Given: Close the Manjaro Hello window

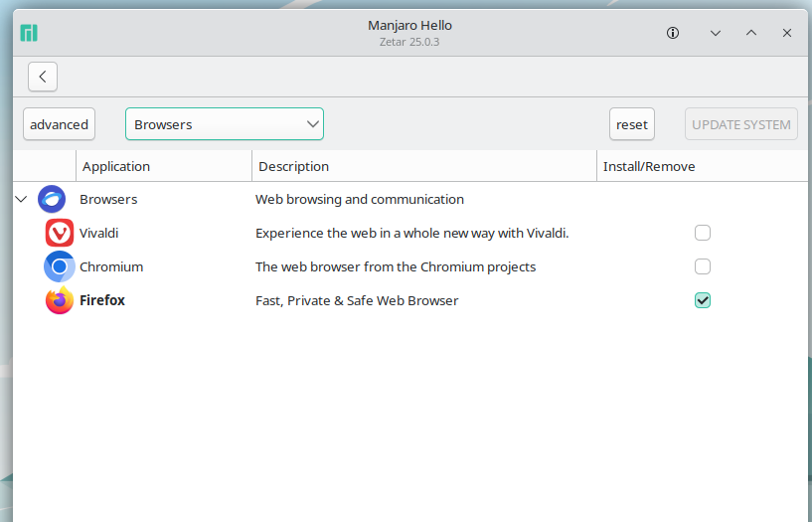Looking at the screenshot, I should [786, 33].
